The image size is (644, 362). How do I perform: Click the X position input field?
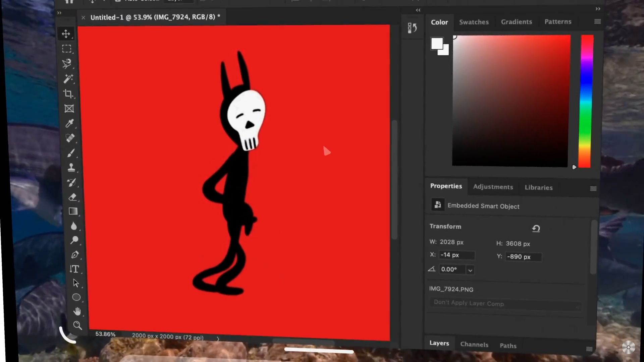[457, 255]
